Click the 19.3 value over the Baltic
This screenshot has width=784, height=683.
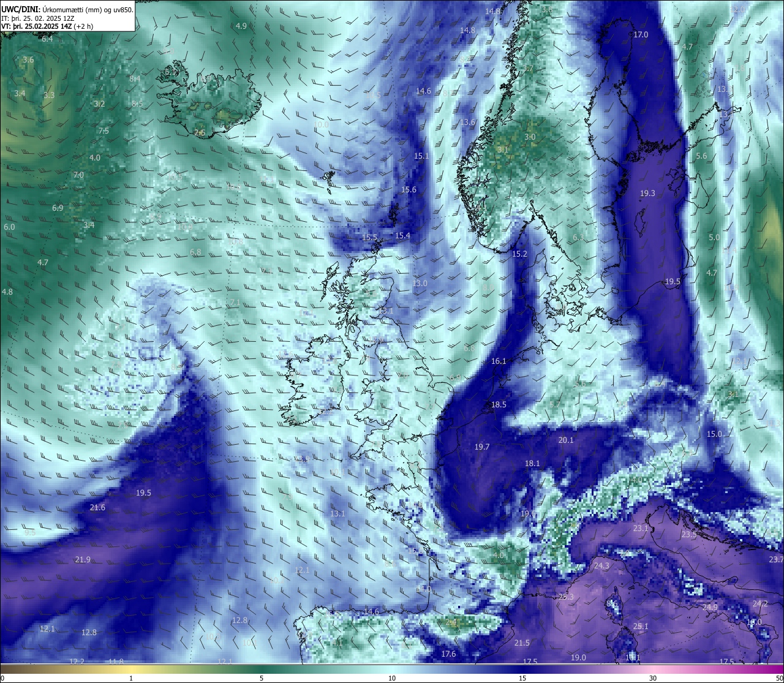[647, 193]
